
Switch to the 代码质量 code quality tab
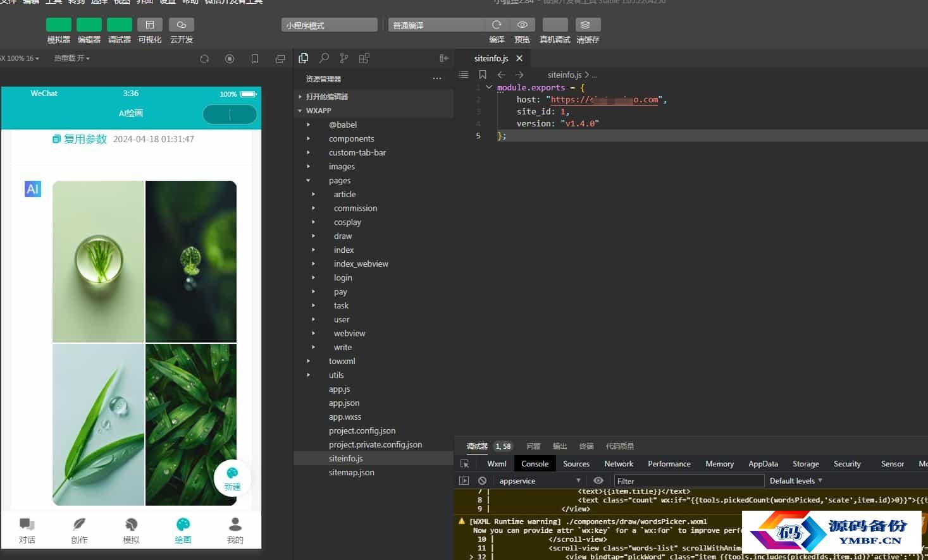[620, 446]
